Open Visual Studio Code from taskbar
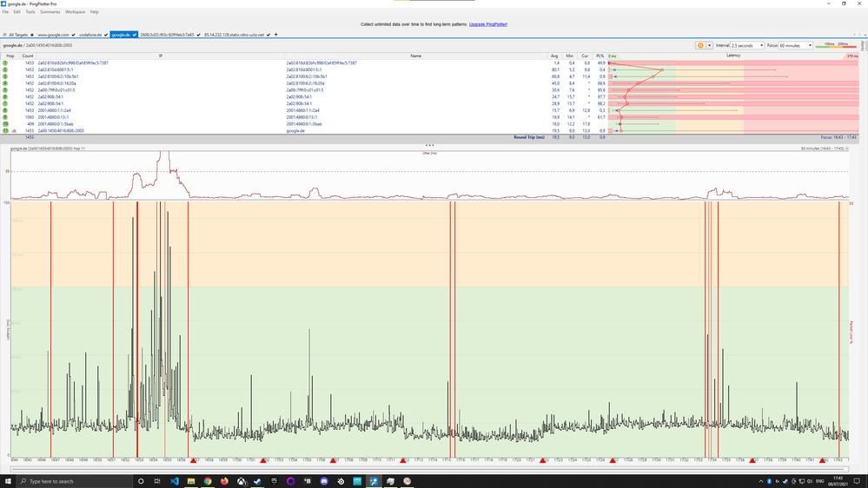This screenshot has width=868, height=488. tap(174, 481)
